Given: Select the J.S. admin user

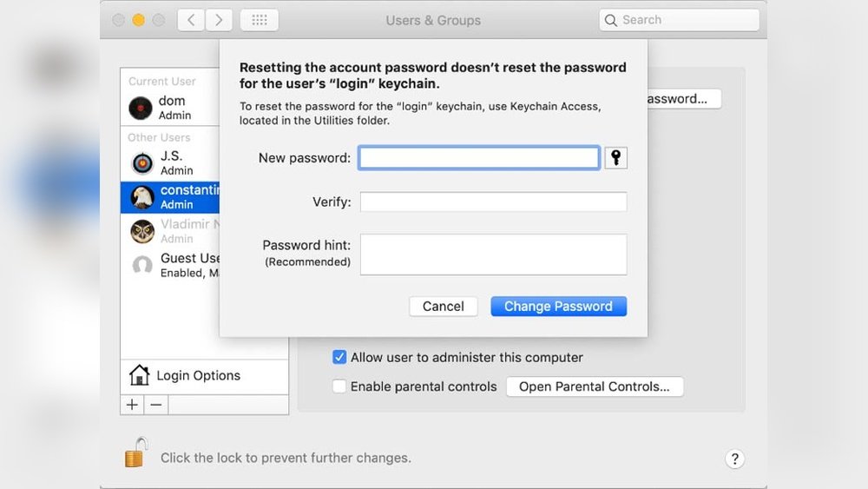Looking at the screenshot, I should (x=169, y=162).
